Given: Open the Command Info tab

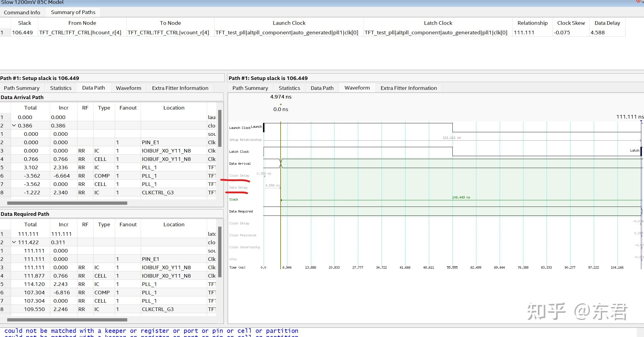Looking at the screenshot, I should 22,12.
